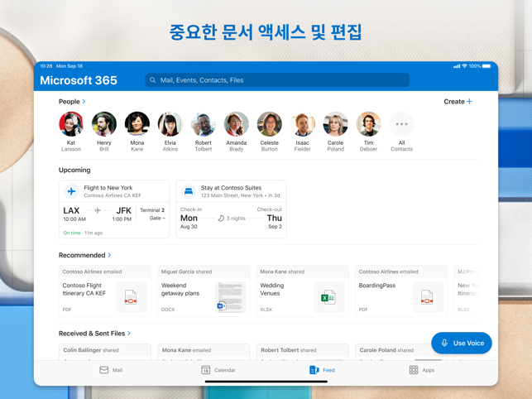Click microphone icon in Use Voice
The width and height of the screenshot is (532, 399).
(444, 343)
